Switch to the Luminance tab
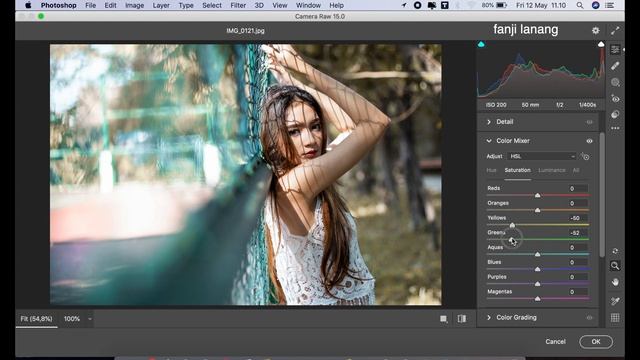 tap(552, 170)
